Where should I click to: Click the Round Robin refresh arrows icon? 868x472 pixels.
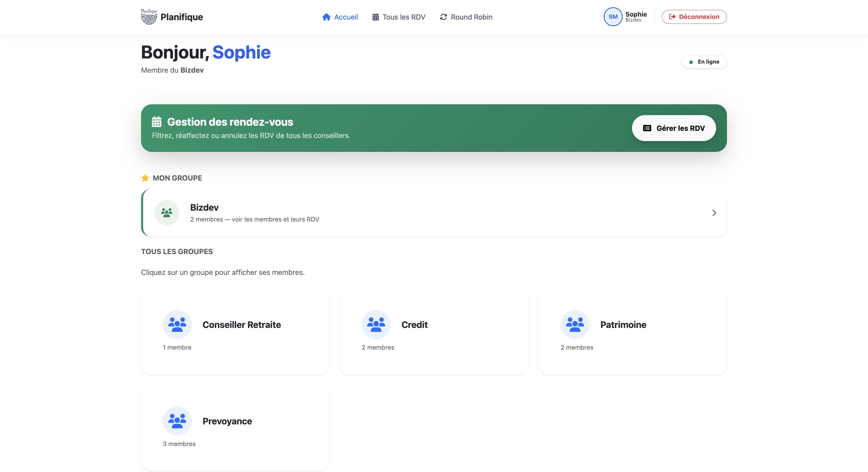coord(443,17)
